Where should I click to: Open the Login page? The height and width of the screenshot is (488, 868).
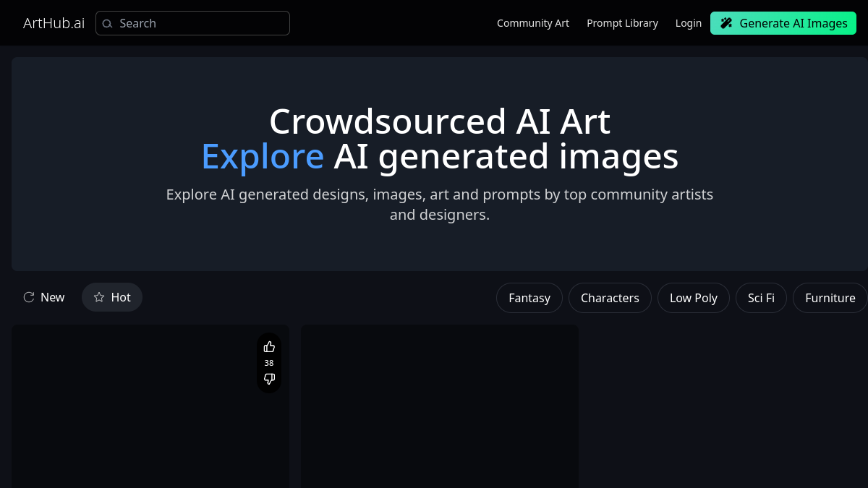click(689, 23)
